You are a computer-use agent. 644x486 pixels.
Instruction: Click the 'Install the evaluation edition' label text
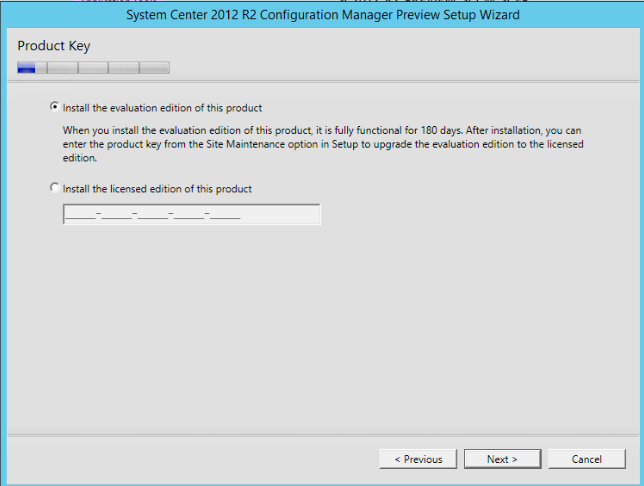162,107
